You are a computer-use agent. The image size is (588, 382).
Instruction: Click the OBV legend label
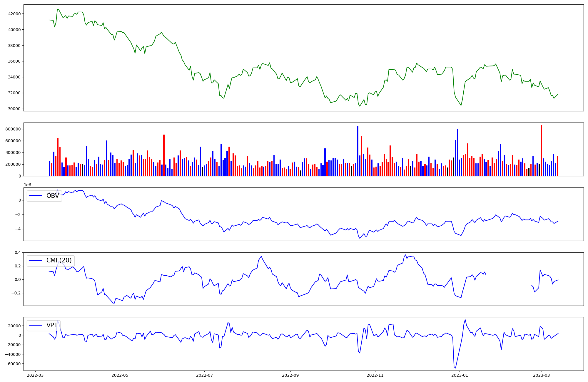[x=53, y=196]
